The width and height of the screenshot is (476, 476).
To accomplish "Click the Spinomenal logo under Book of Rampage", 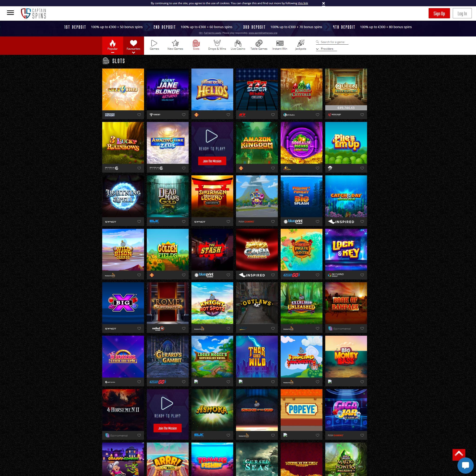I will click(x=339, y=328).
